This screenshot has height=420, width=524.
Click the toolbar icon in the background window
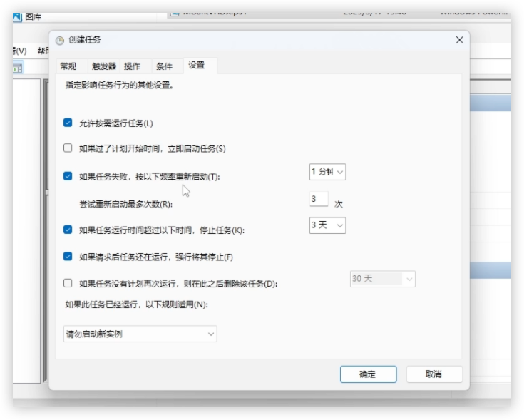point(17,68)
